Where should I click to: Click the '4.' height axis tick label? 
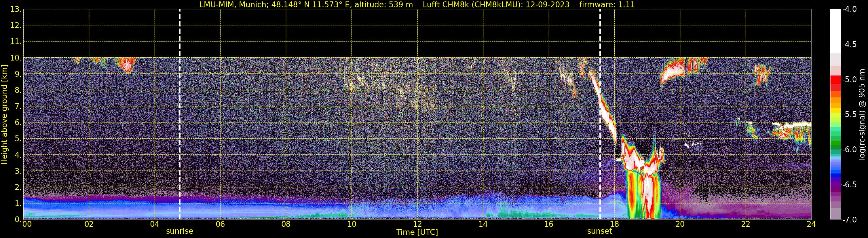tap(18, 155)
